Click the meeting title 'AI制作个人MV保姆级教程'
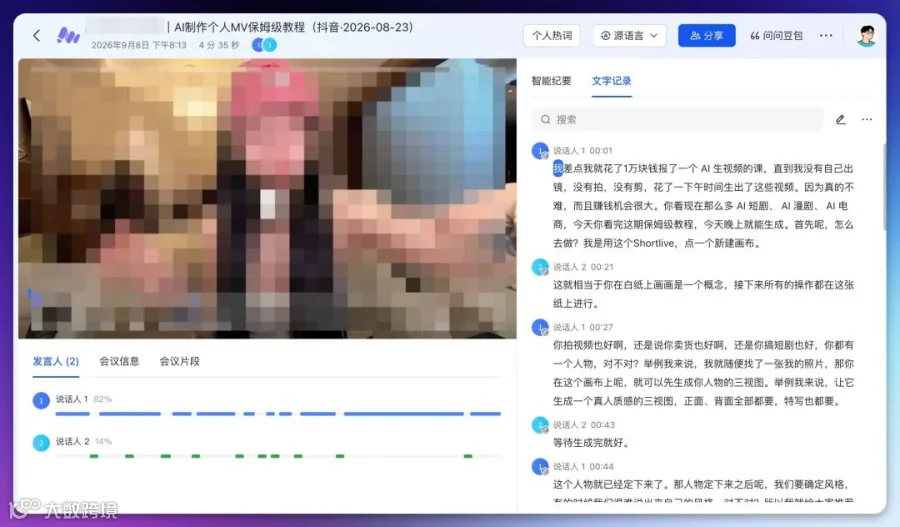Viewport: 900px width, 527px height. (240, 27)
